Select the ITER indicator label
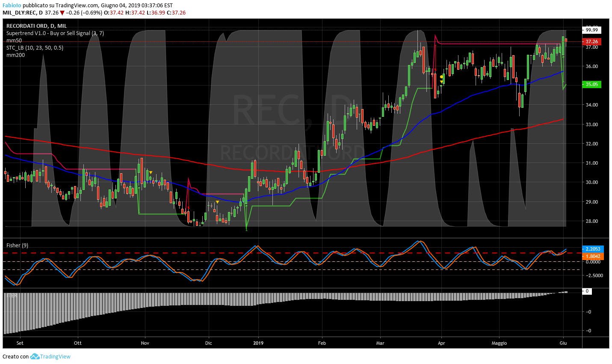The height and width of the screenshot is (364, 612). tap(12, 295)
